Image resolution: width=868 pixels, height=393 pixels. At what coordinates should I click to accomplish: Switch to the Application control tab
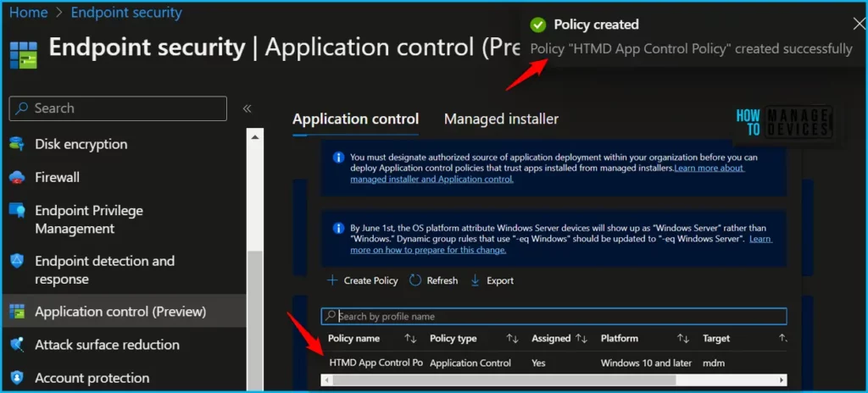(x=355, y=119)
